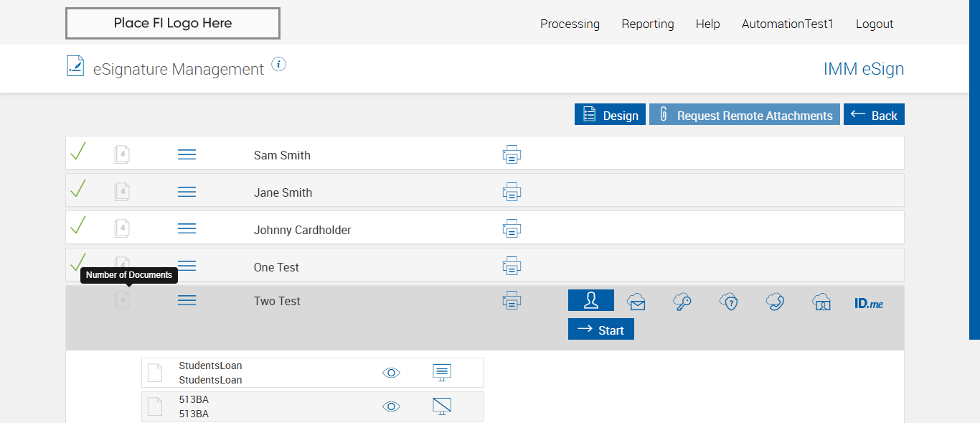Viewport: 980px width, 423px height.
Task: Preview the 513BA document with eye icon
Action: click(x=391, y=406)
